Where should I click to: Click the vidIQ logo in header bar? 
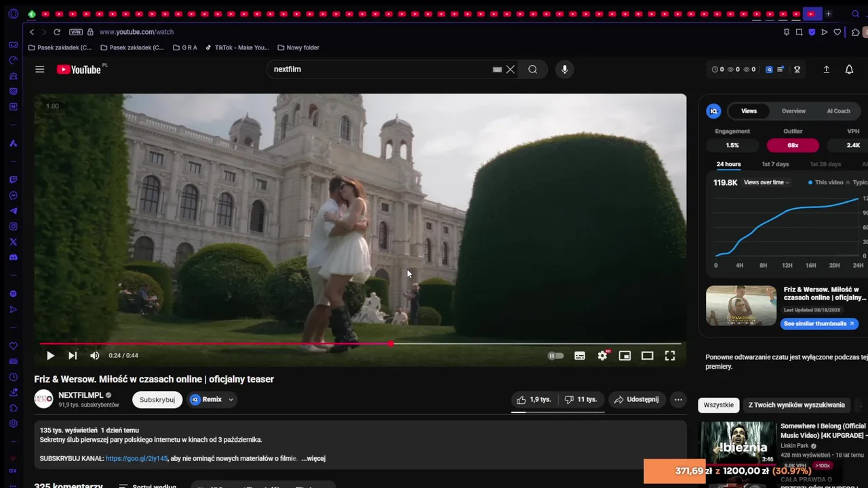point(769,69)
